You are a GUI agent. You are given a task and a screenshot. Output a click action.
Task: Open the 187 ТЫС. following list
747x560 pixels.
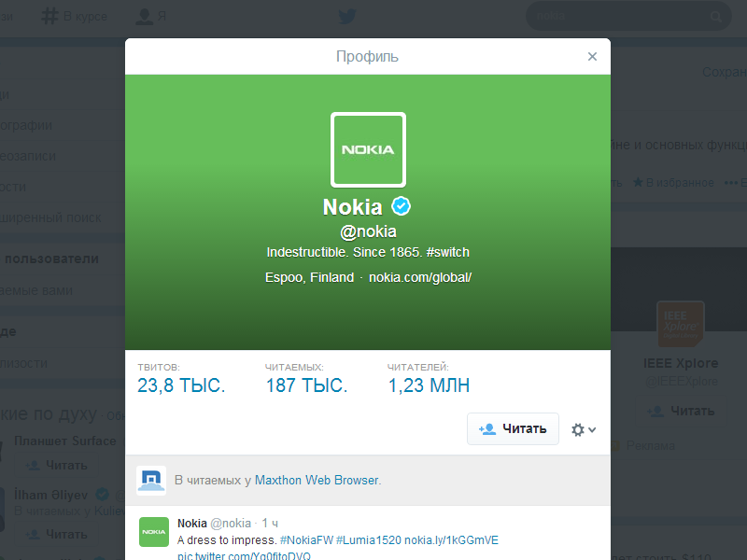[x=307, y=385]
